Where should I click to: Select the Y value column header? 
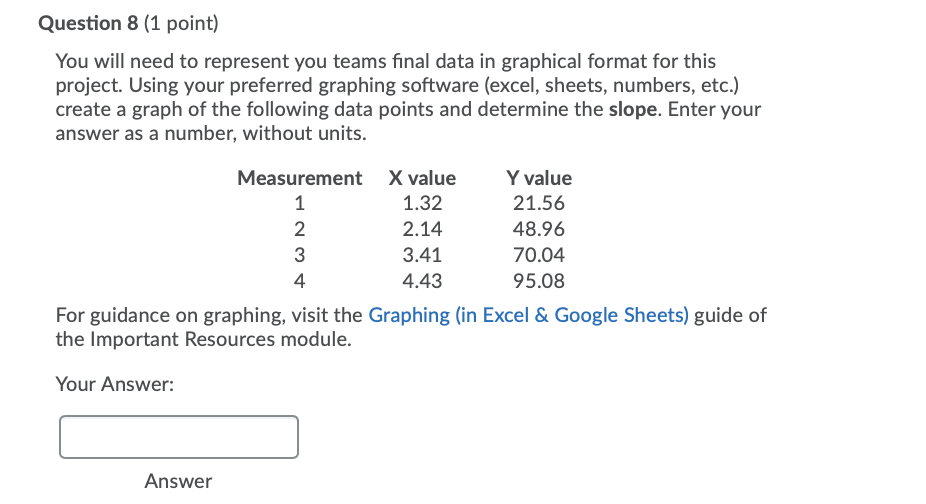click(539, 178)
